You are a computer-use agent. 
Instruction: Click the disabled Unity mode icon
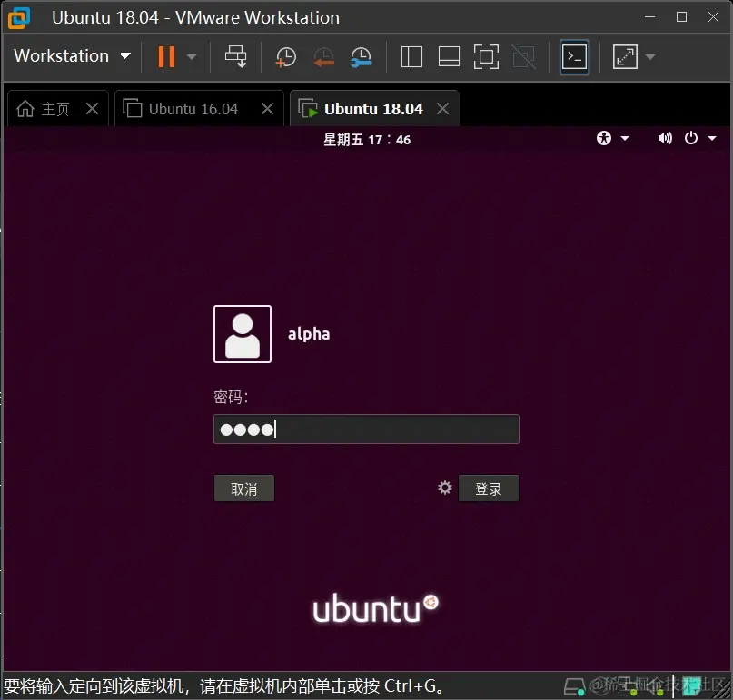[523, 57]
